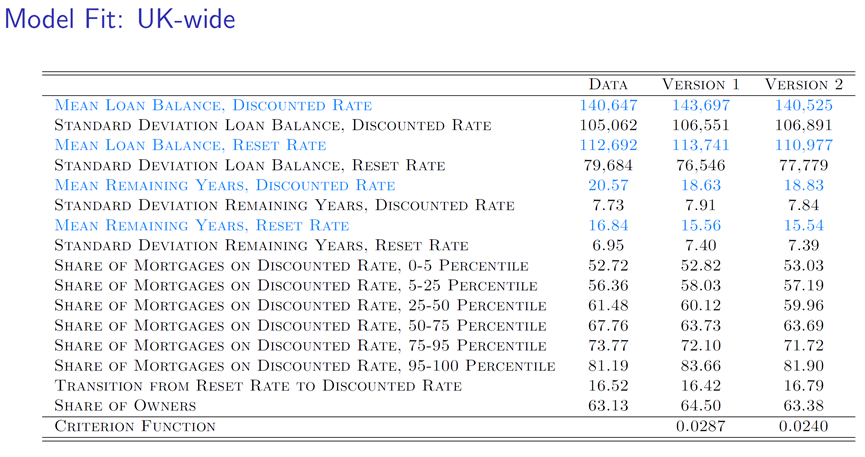Click the Version 2 value 63.38
865x457 pixels.
tap(804, 406)
